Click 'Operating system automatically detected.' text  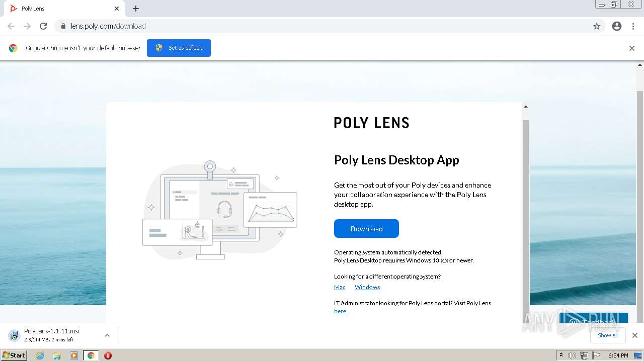click(x=388, y=252)
